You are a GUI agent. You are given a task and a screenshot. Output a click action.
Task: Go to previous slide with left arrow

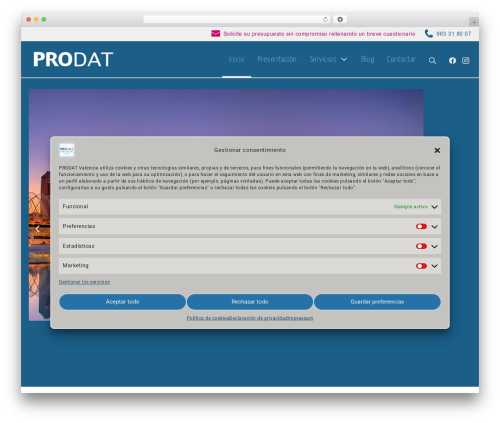[37, 229]
